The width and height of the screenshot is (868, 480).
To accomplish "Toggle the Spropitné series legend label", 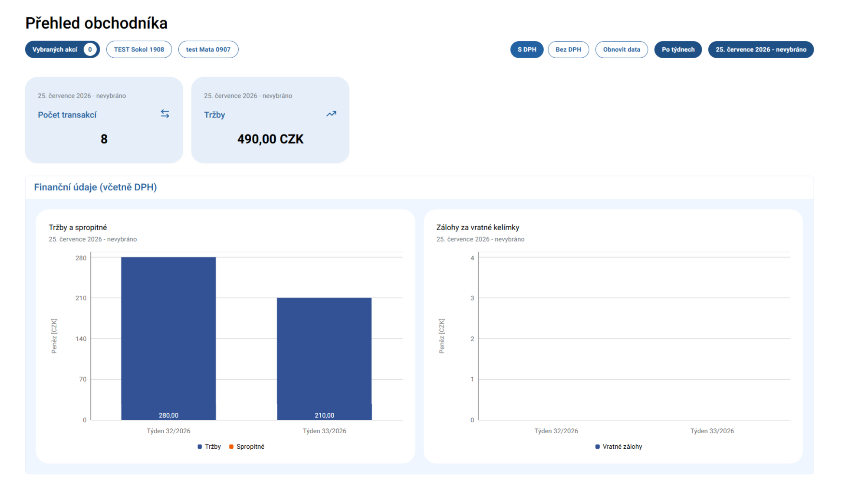I will [x=250, y=447].
